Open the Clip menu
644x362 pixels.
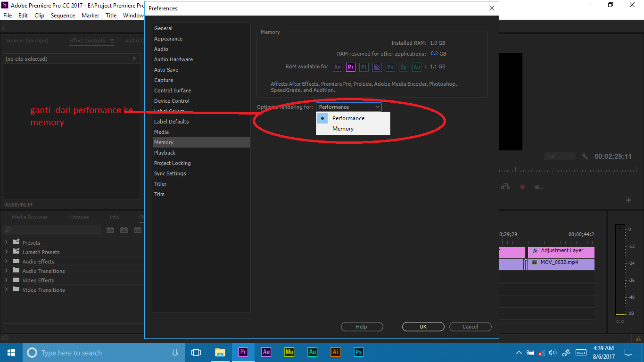[40, 16]
